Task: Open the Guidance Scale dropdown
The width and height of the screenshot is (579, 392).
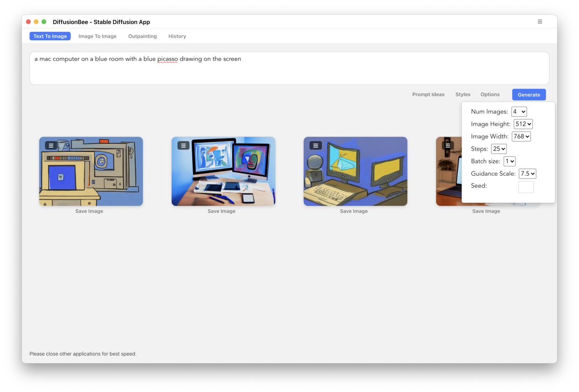Action: [x=527, y=174]
